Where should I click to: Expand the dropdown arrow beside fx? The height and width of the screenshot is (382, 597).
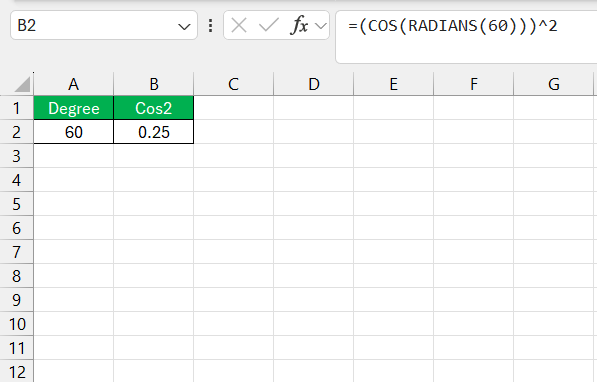pyautogui.click(x=321, y=26)
